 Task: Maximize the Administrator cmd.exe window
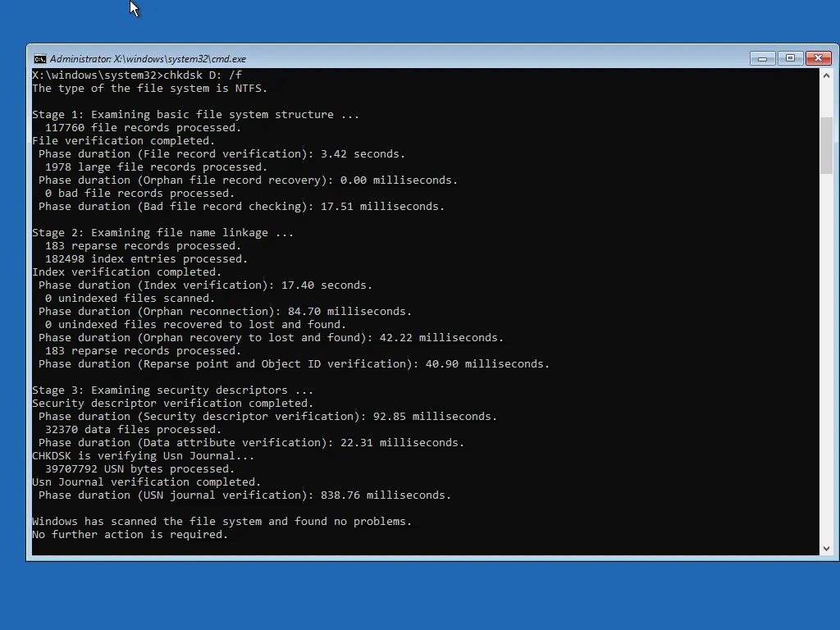[790, 58]
